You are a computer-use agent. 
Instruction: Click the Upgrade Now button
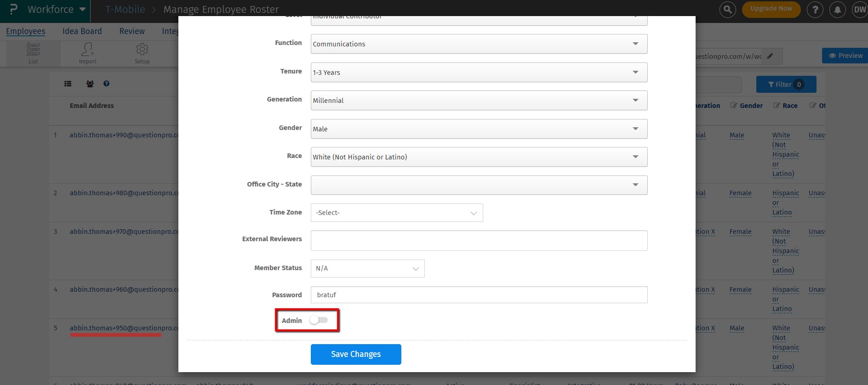tap(771, 9)
